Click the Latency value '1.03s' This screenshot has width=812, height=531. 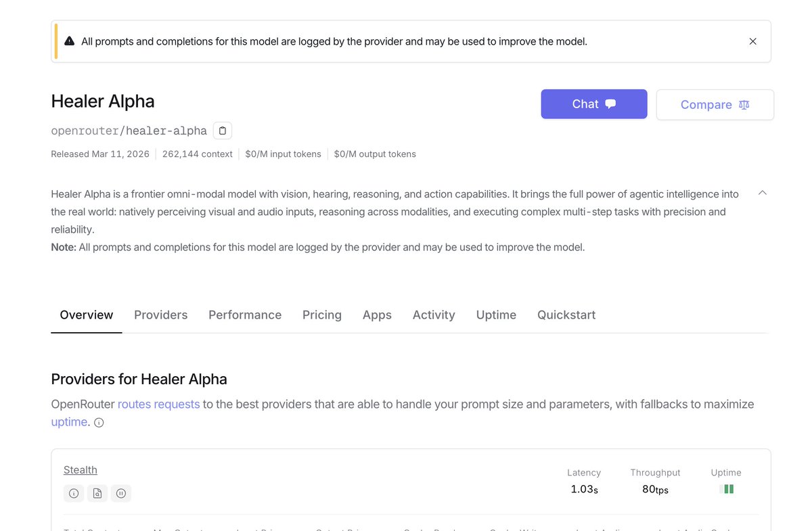click(584, 489)
